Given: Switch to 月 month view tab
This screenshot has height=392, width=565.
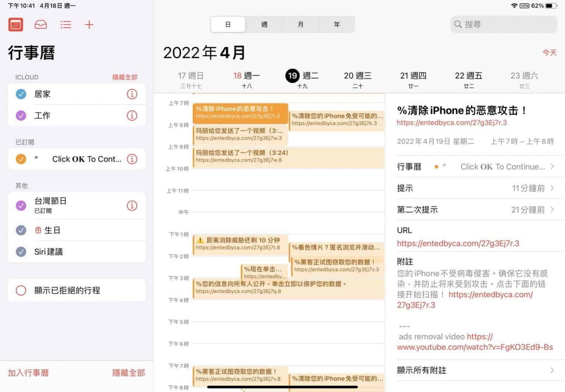Looking at the screenshot, I should [300, 25].
